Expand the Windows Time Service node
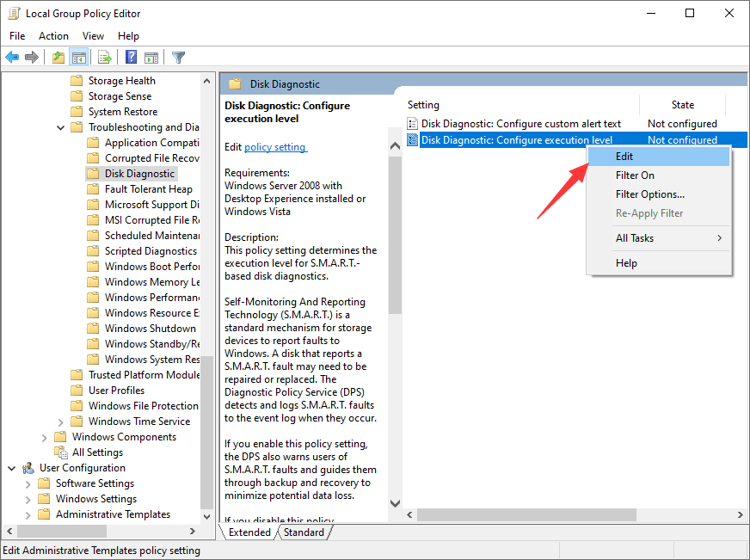Viewport: 750px width, 560px height. coord(60,422)
